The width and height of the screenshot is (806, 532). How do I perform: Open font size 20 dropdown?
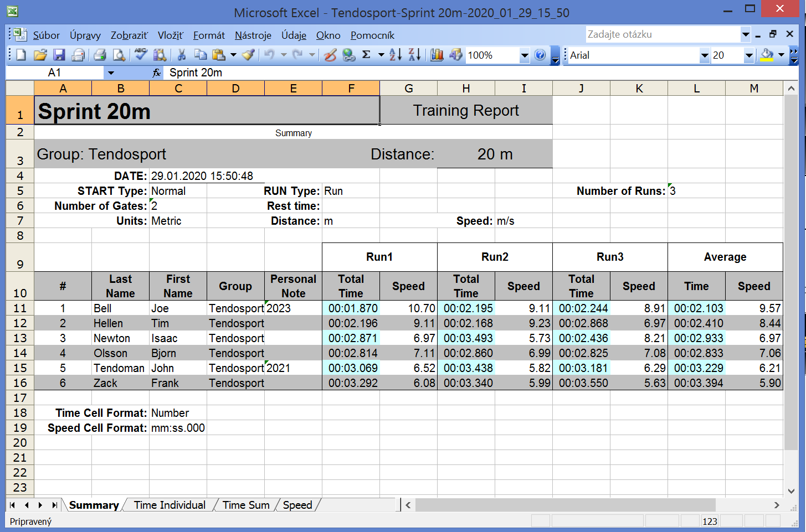(749, 55)
